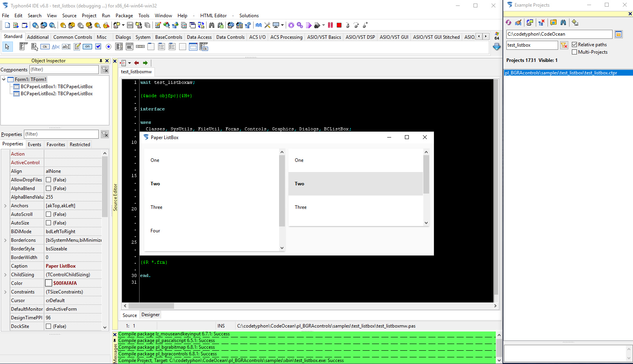Click the binoculars icon in Example Projects
This screenshot has height=364, width=633.
563,22
